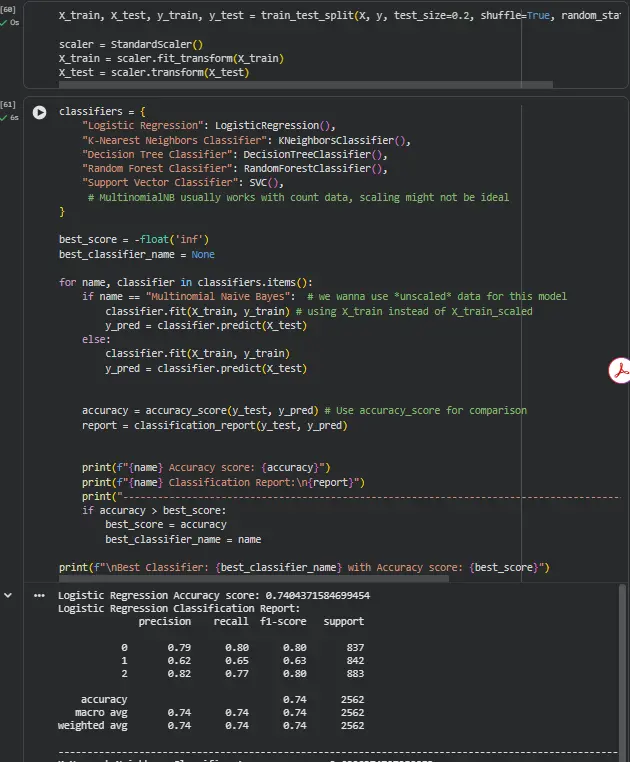
Task: Click "DecisionTreeClassifier()" in the code
Action: [315, 155]
